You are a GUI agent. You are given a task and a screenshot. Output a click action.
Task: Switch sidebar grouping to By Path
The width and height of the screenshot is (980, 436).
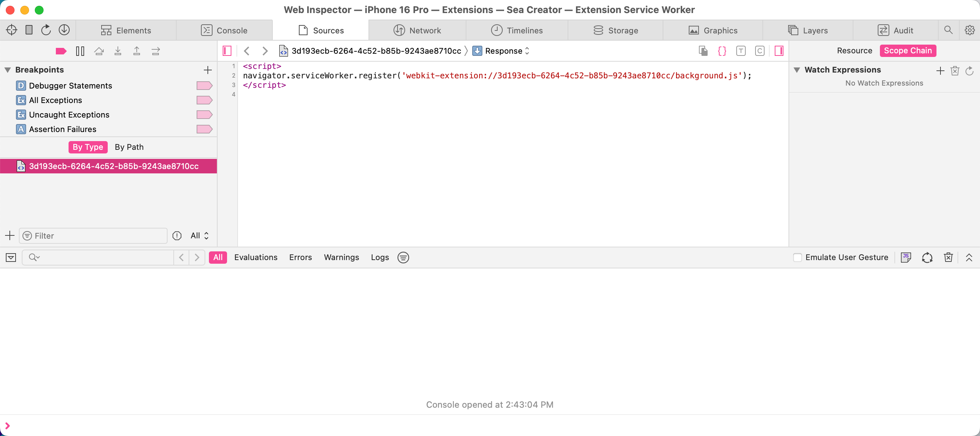click(129, 147)
